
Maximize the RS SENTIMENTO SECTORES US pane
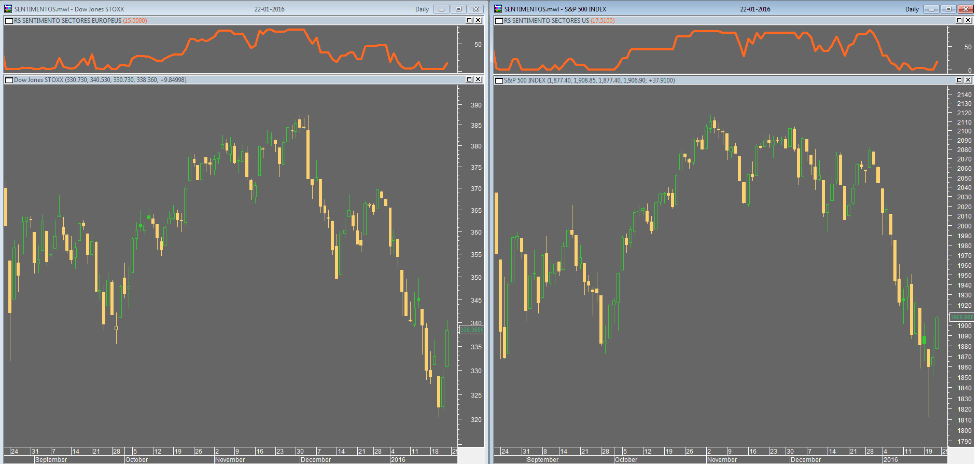pyautogui.click(x=959, y=20)
